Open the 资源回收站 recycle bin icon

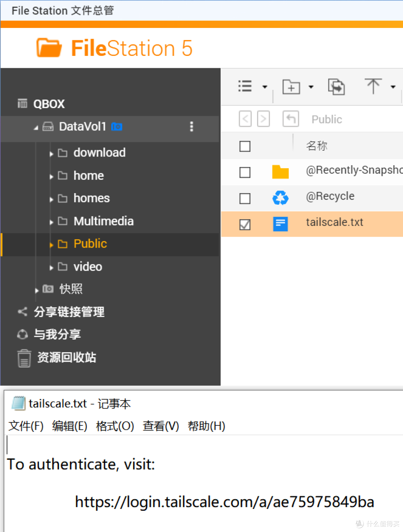(x=24, y=357)
